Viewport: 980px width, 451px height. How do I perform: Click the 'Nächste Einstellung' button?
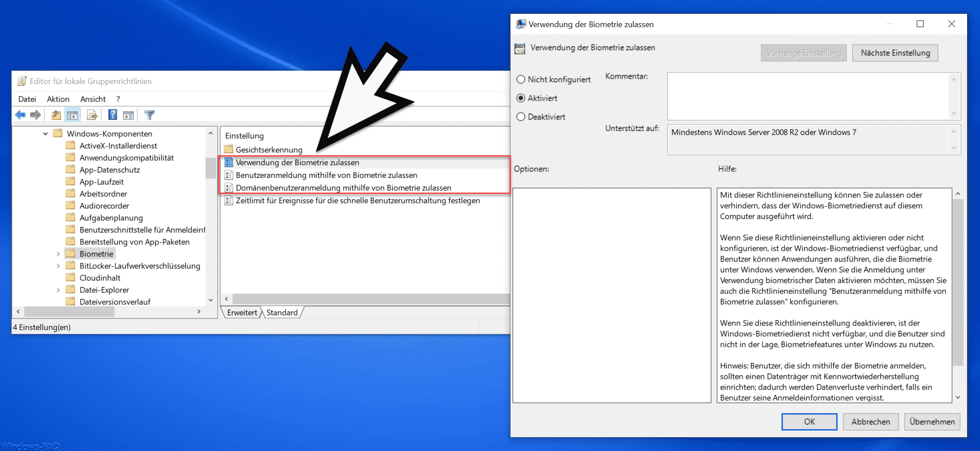[x=895, y=53]
